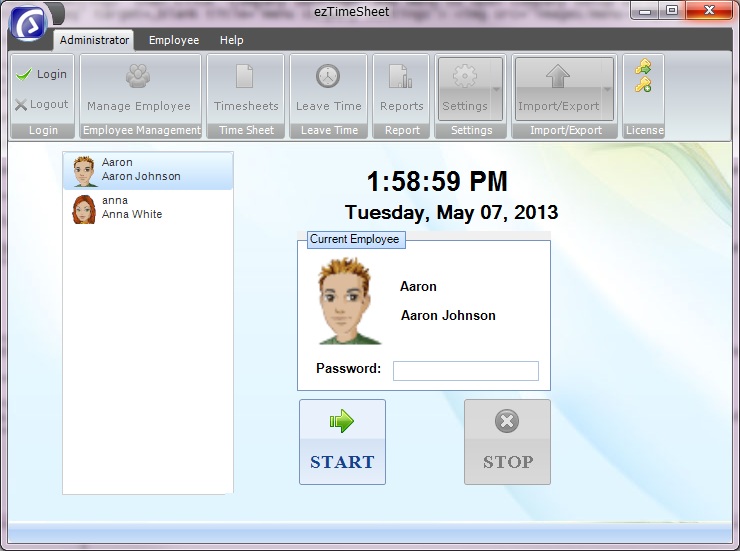Click the Settings gear button

point(465,88)
